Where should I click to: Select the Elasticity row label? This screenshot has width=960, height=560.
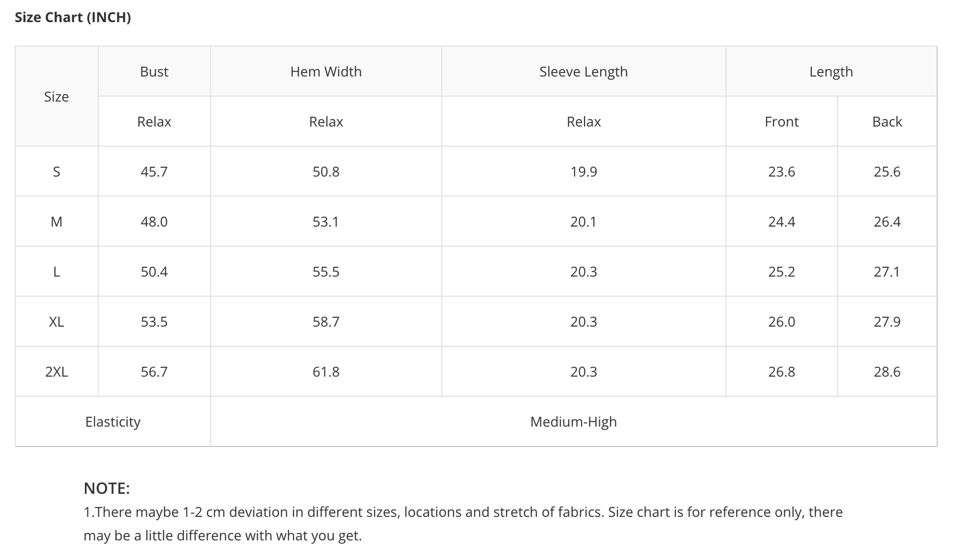[112, 422]
